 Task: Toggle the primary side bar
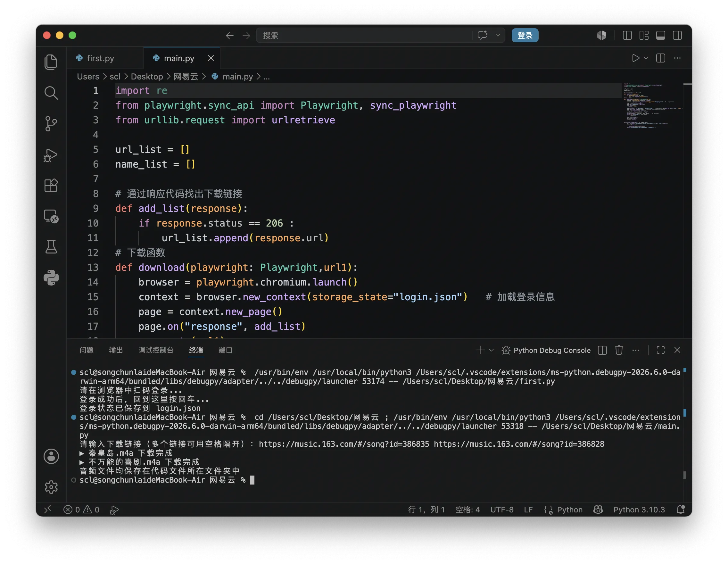pyautogui.click(x=627, y=35)
